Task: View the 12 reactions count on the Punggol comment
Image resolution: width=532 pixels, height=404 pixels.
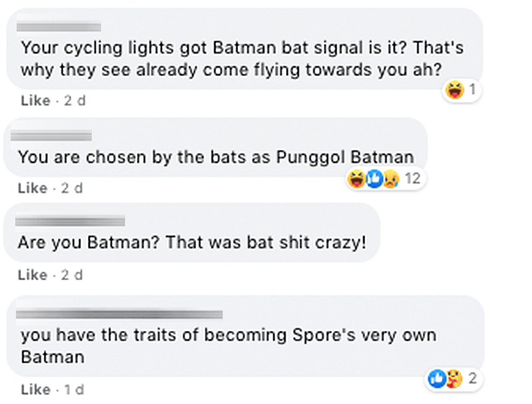Action: point(412,178)
